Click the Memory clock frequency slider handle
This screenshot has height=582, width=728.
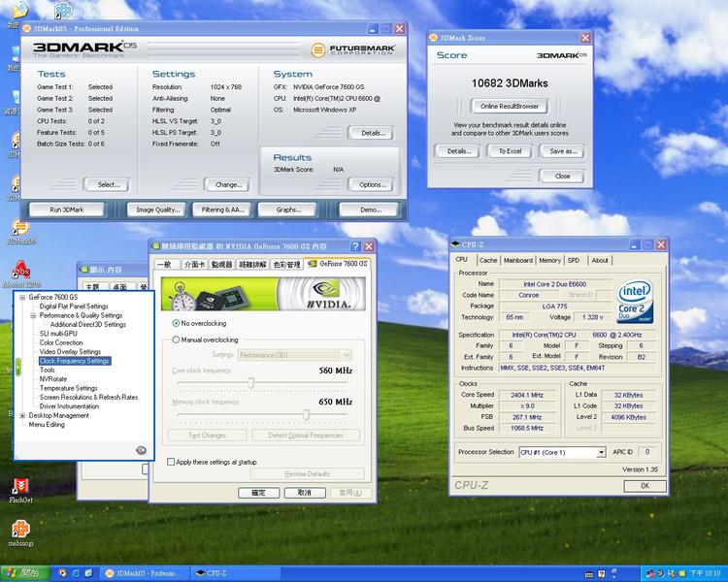[306, 414]
